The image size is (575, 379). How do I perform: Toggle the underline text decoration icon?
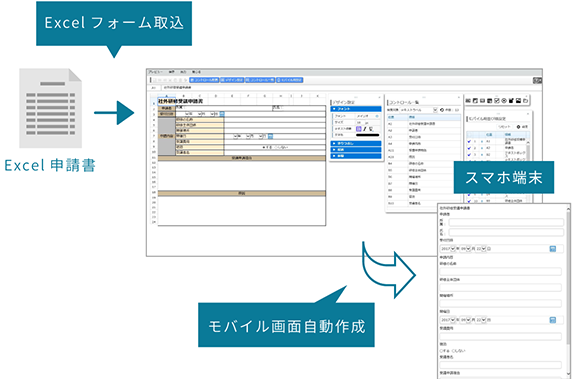point(371,129)
